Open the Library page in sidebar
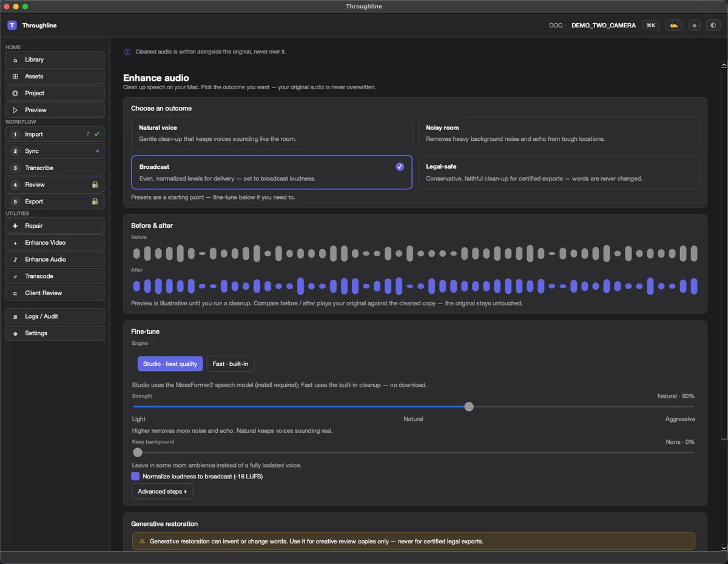Image resolution: width=728 pixels, height=564 pixels. pos(55,59)
